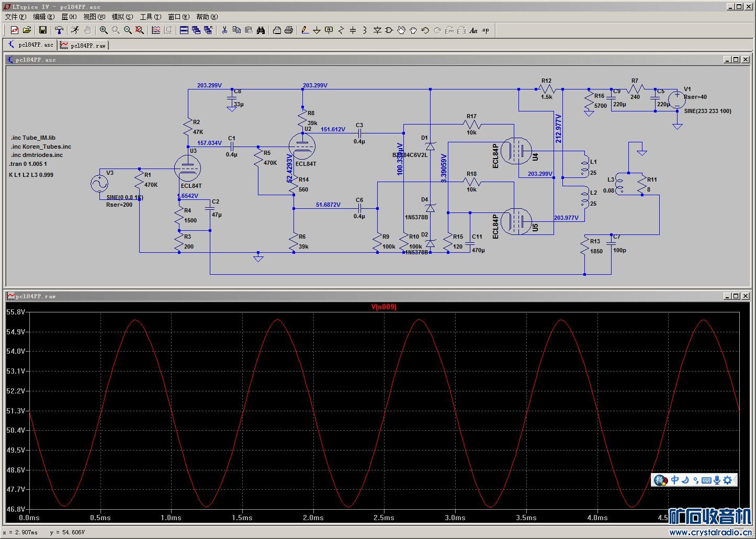Open the Component gate-symbol tool
The image size is (756, 539).
tap(389, 30)
